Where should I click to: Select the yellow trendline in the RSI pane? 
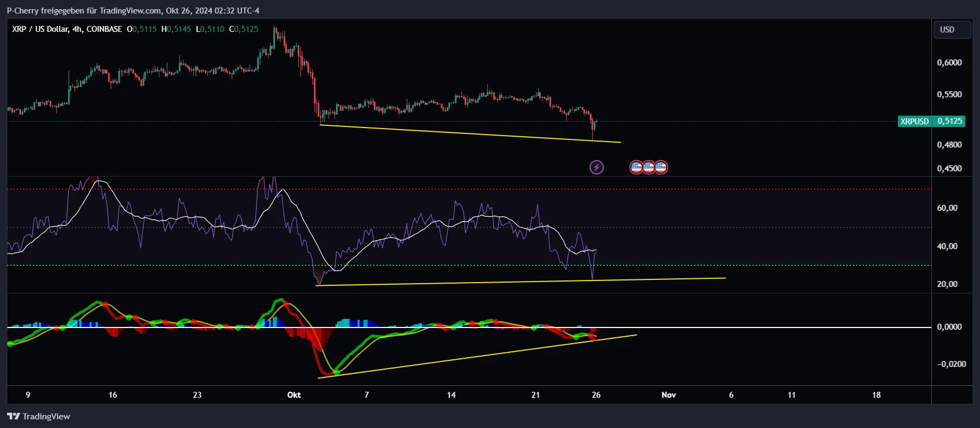520,282
